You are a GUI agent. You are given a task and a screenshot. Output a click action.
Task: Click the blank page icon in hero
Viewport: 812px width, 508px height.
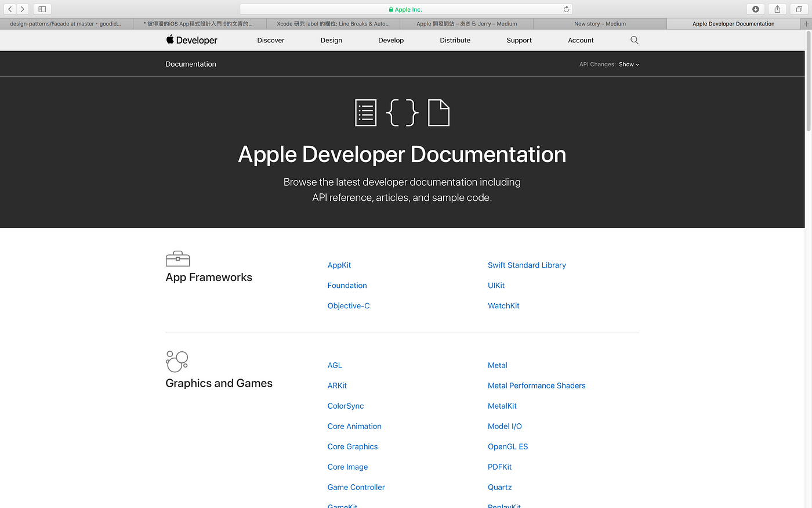[438, 113]
